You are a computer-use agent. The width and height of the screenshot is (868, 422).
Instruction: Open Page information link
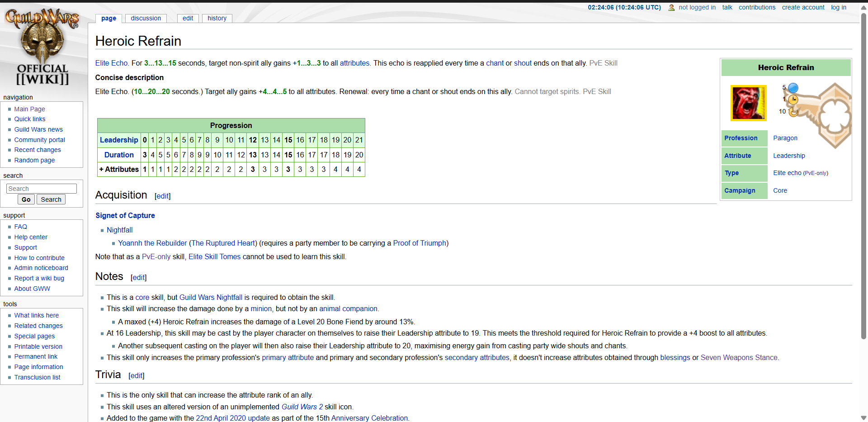[38, 367]
